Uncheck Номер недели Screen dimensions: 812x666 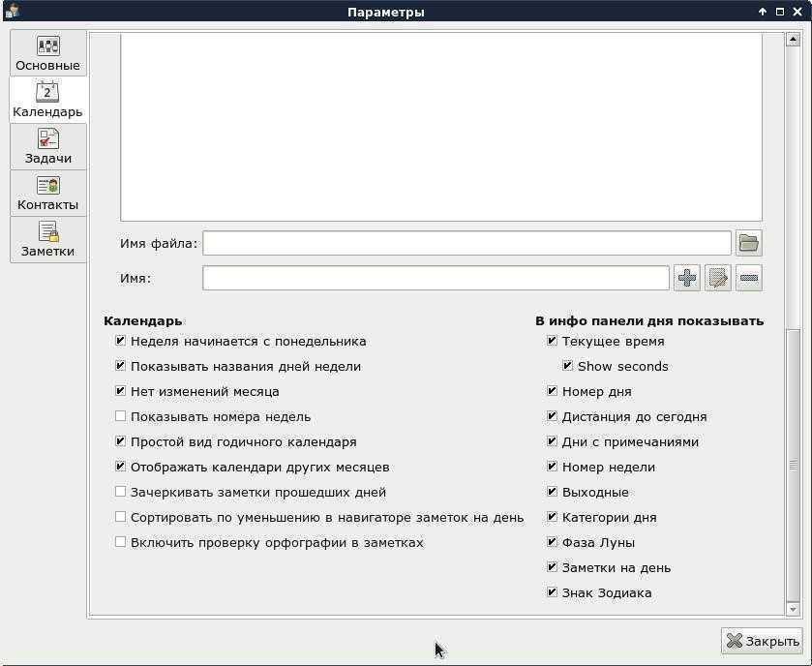[552, 466]
